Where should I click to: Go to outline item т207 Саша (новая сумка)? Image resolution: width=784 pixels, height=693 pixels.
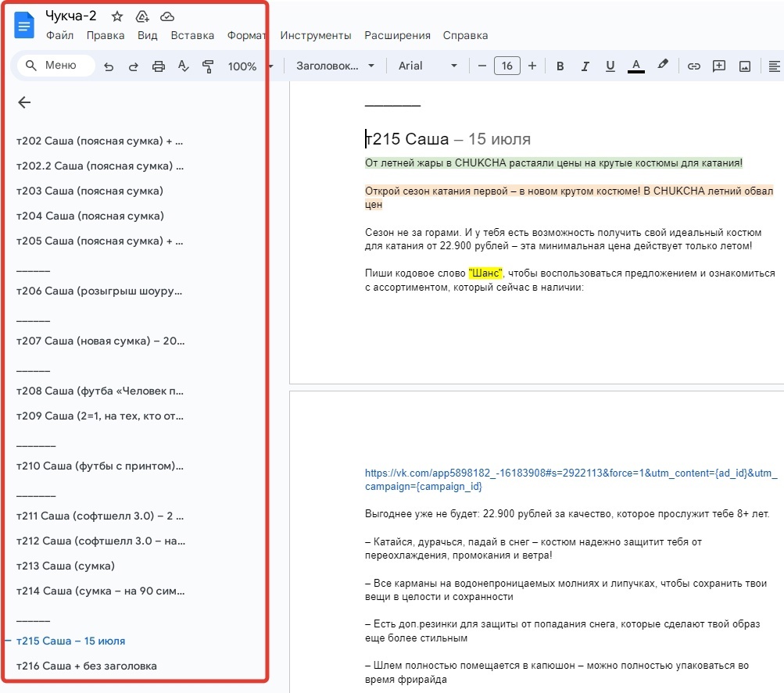[101, 341]
